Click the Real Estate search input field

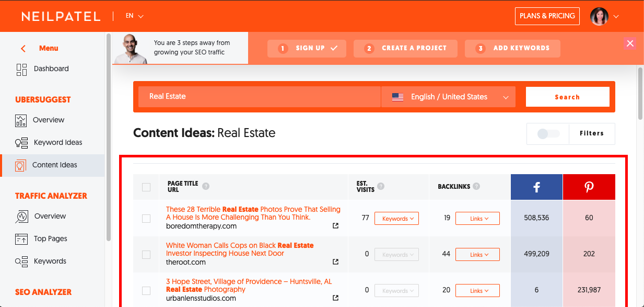259,97
